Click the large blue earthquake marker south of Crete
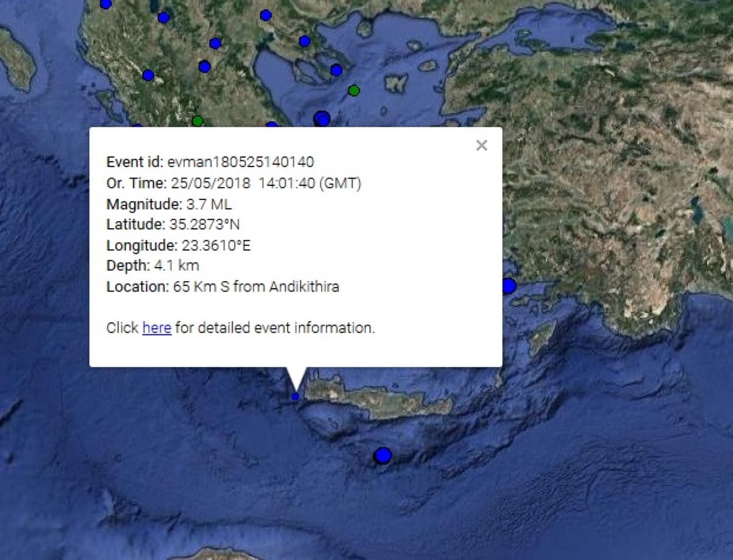The height and width of the screenshot is (560, 733). tap(382, 456)
